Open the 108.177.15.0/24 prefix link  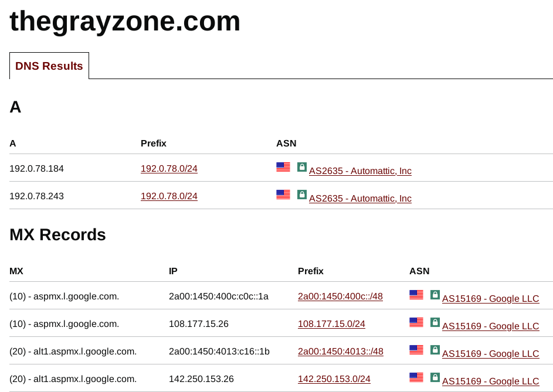coord(331,324)
